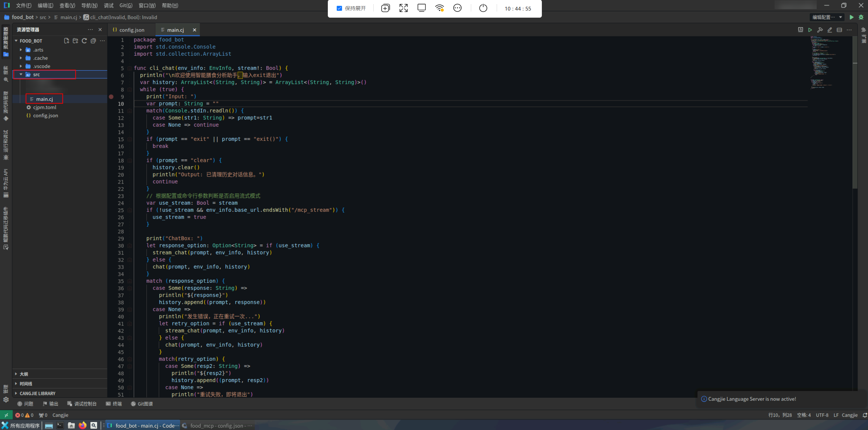The image size is (868, 430).
Task: Open the 终端 panel button
Action: [x=114, y=404]
